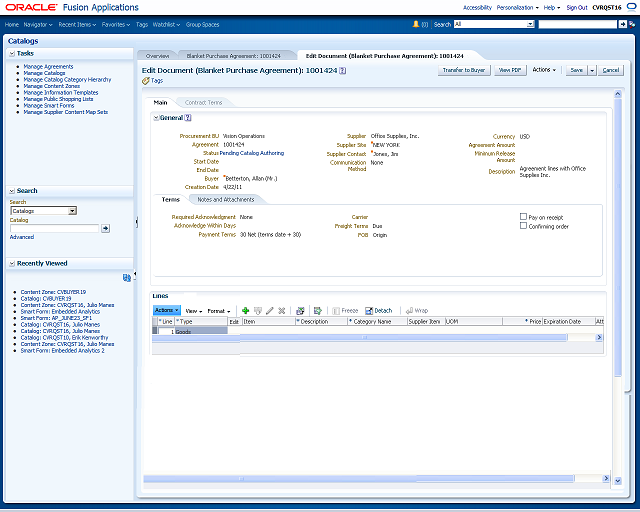640x512 pixels.
Task: Click the Recently Viewed list options icon
Action: pos(127,278)
